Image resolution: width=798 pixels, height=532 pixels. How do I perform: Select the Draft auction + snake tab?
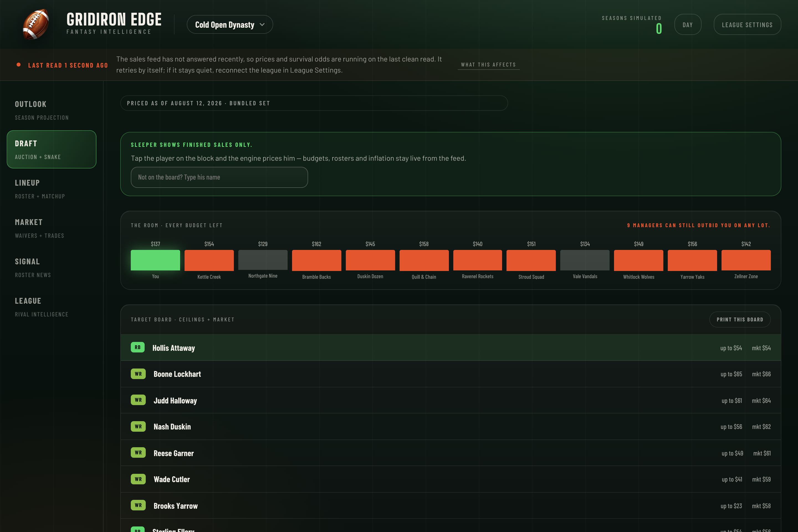[52, 149]
